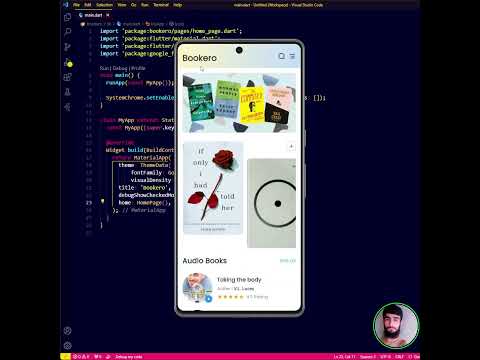Open the Source Control view
This screenshot has width=480, height=360.
[x=67, y=47]
